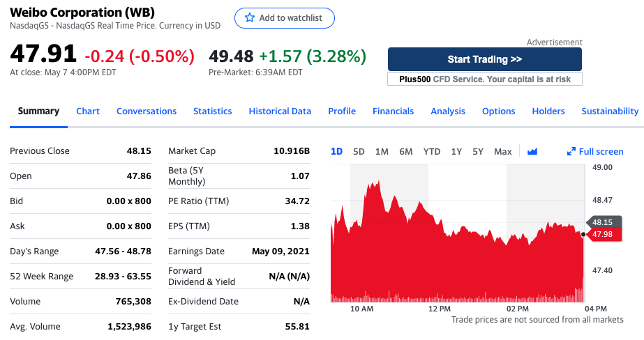
Task: Open the Financials tab
Action: tap(393, 111)
